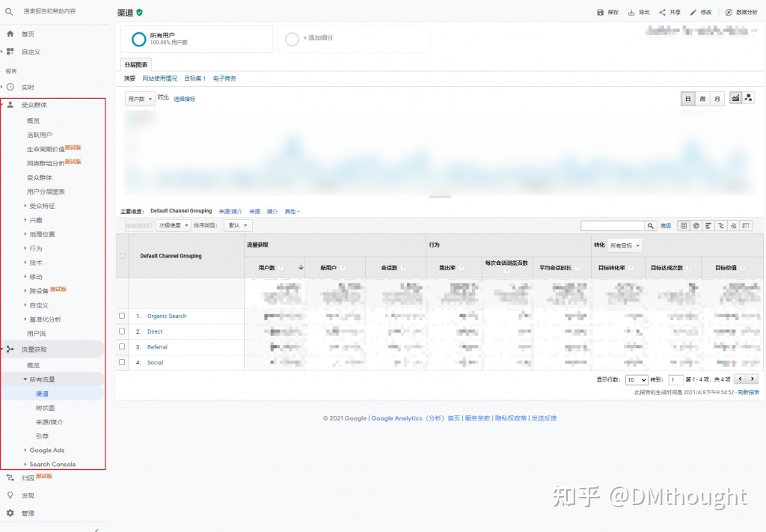Screen dimensions: 766x532
Task: Tick the checkbox for Direct row
Action: coord(122,331)
